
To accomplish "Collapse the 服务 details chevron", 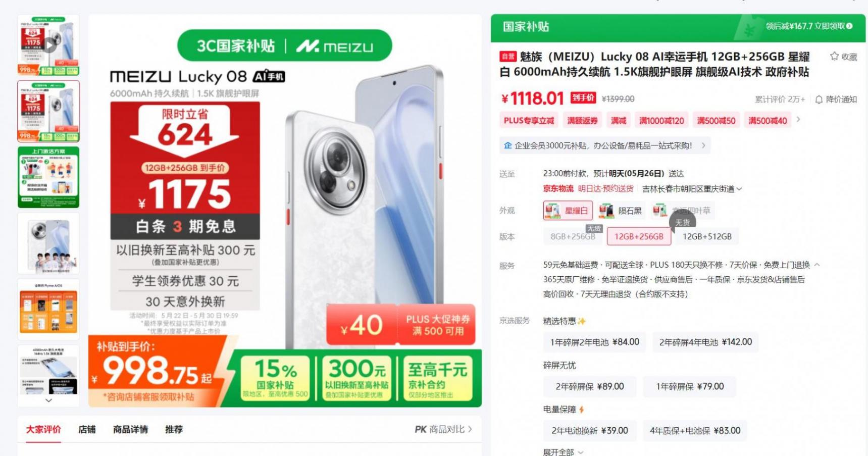I will 817,265.
